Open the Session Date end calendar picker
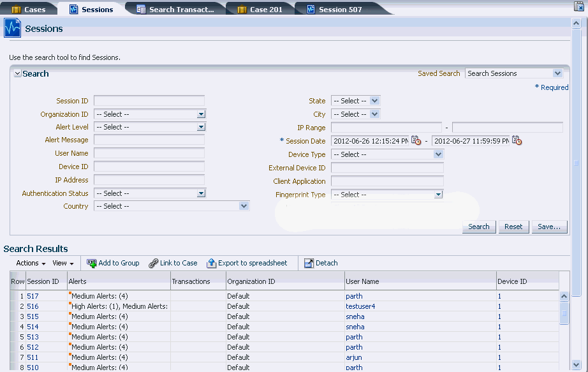588x372 pixels. coord(517,140)
